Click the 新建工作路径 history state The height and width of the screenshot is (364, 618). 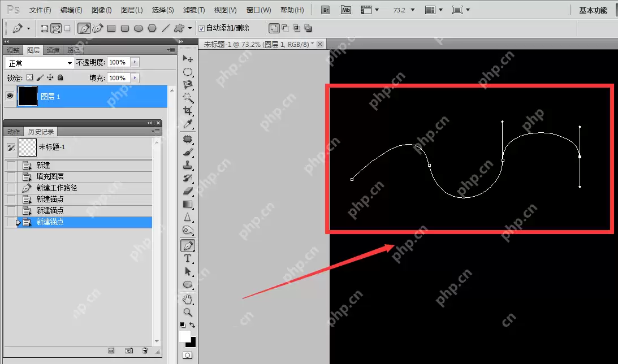point(57,188)
